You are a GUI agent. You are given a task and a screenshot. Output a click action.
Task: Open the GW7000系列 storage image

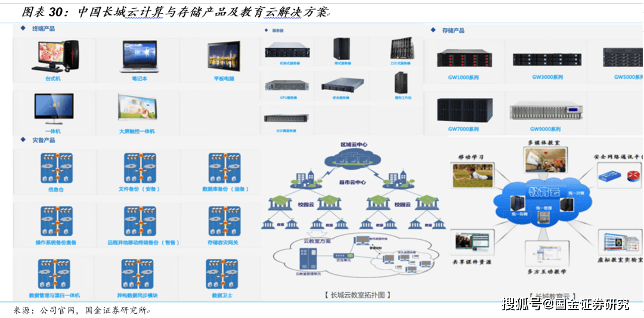(x=465, y=110)
